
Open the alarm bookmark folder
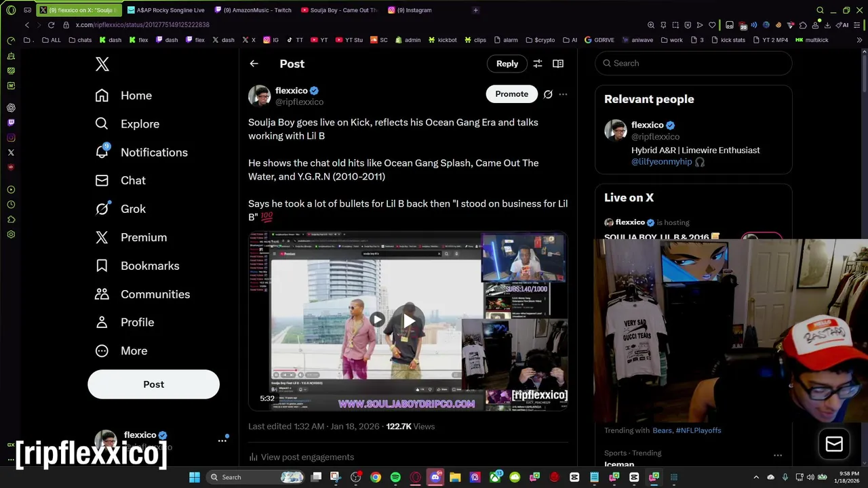pyautogui.click(x=506, y=40)
